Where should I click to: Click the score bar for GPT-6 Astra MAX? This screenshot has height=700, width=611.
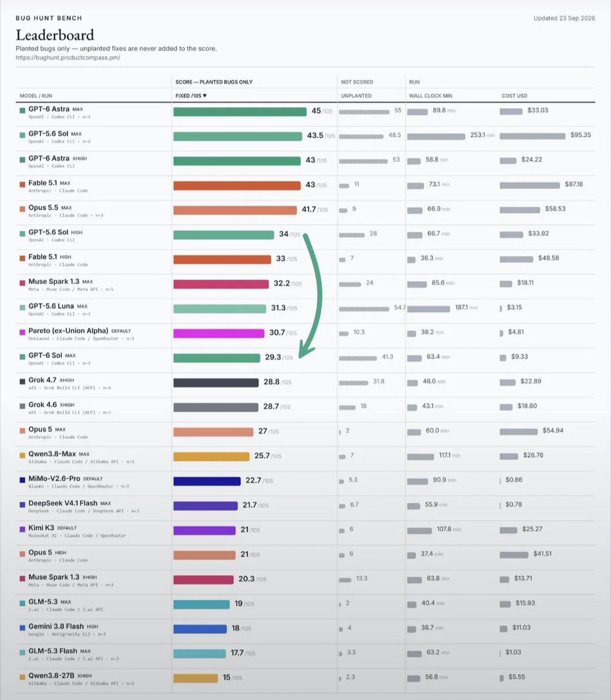point(240,111)
